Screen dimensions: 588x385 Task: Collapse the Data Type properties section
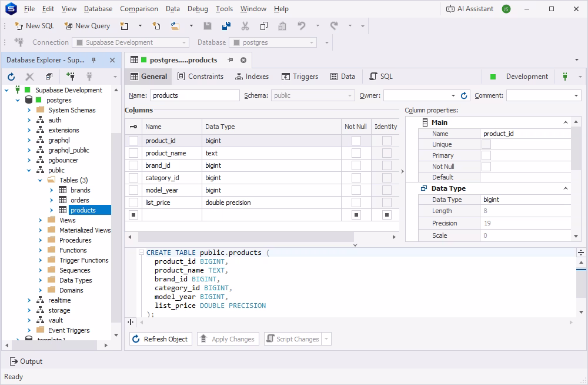pos(566,188)
